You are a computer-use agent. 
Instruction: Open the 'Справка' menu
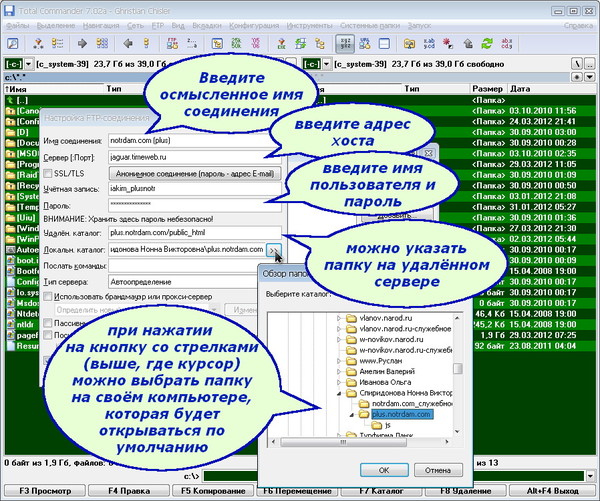click(x=578, y=26)
